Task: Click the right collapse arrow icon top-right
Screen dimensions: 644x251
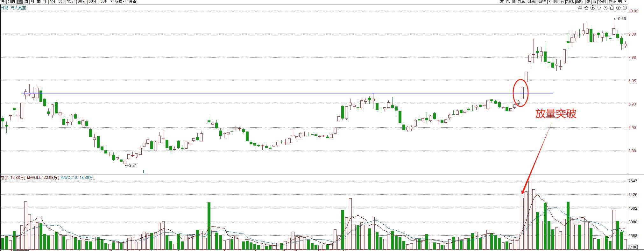Action: point(620,2)
